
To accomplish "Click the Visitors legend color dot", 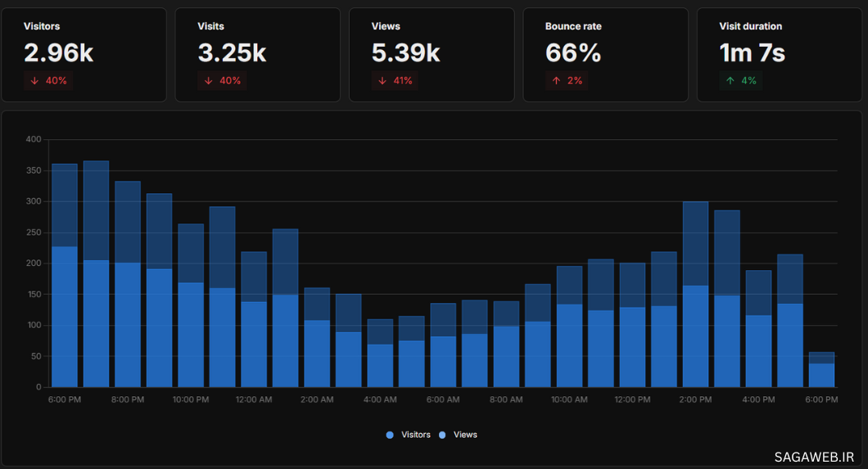I will pyautogui.click(x=390, y=435).
